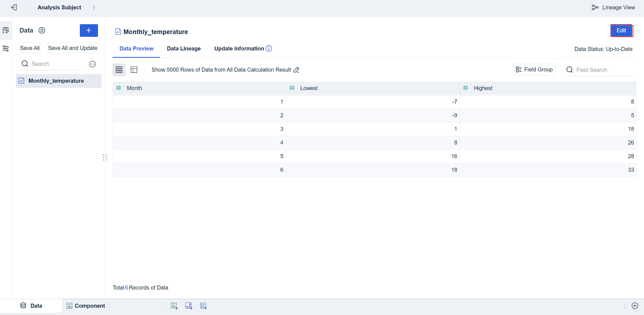Switch to the field structure view icon
This screenshot has width=644, height=315.
tap(134, 70)
